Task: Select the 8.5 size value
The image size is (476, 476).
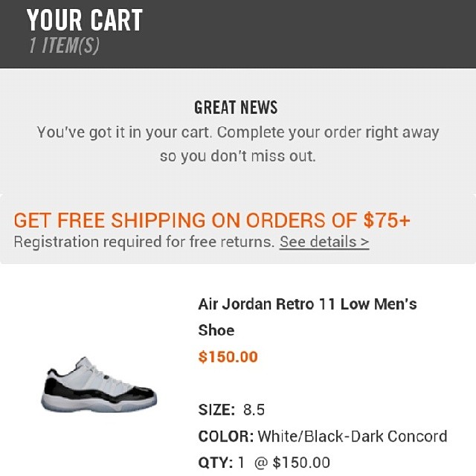Action: pyautogui.click(x=254, y=410)
